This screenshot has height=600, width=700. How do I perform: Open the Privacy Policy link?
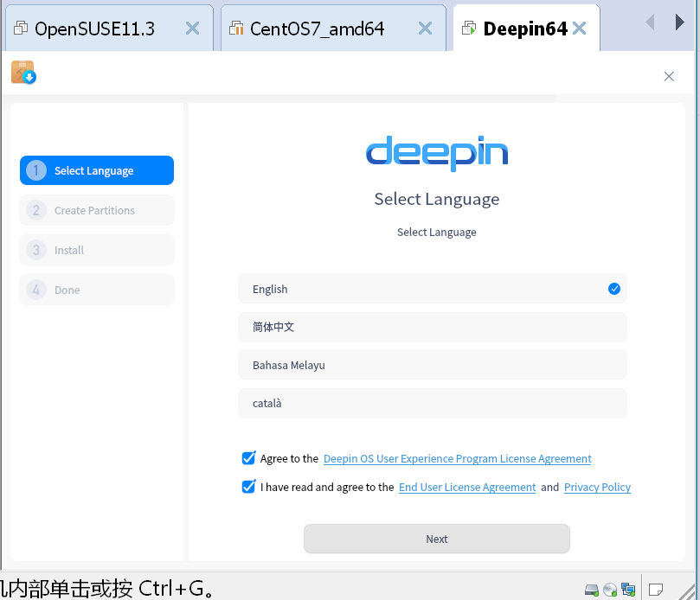(597, 487)
